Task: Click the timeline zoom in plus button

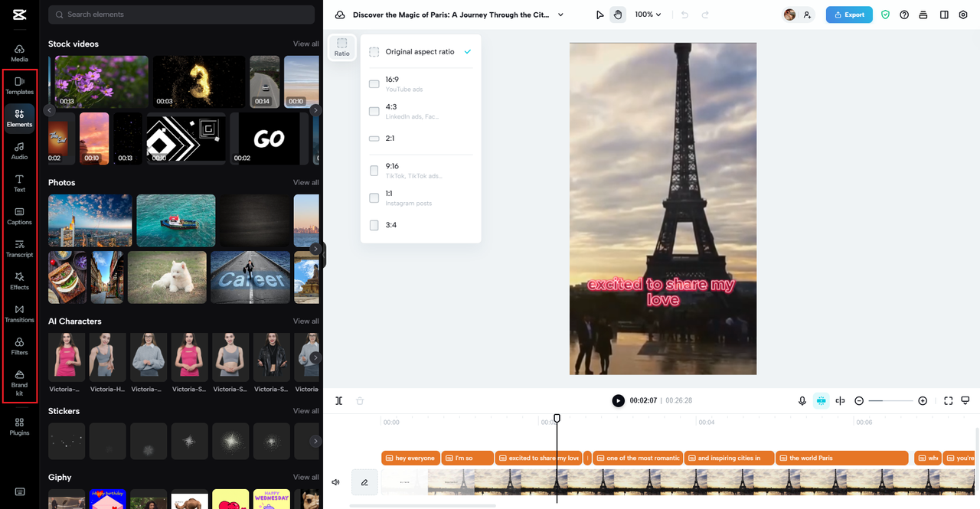Action: pyautogui.click(x=923, y=400)
